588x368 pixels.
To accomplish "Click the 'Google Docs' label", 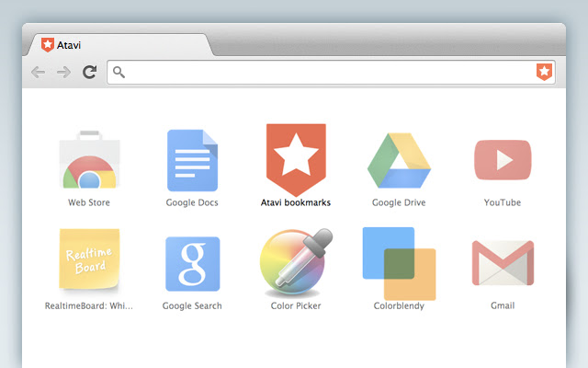I will (x=192, y=202).
